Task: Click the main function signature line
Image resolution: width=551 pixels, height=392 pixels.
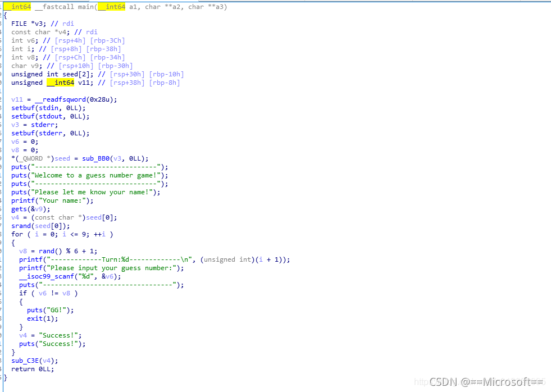Action: click(116, 7)
